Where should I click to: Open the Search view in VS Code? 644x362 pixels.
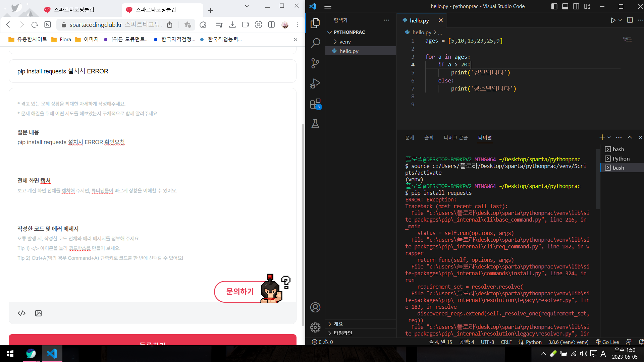pyautogui.click(x=315, y=43)
